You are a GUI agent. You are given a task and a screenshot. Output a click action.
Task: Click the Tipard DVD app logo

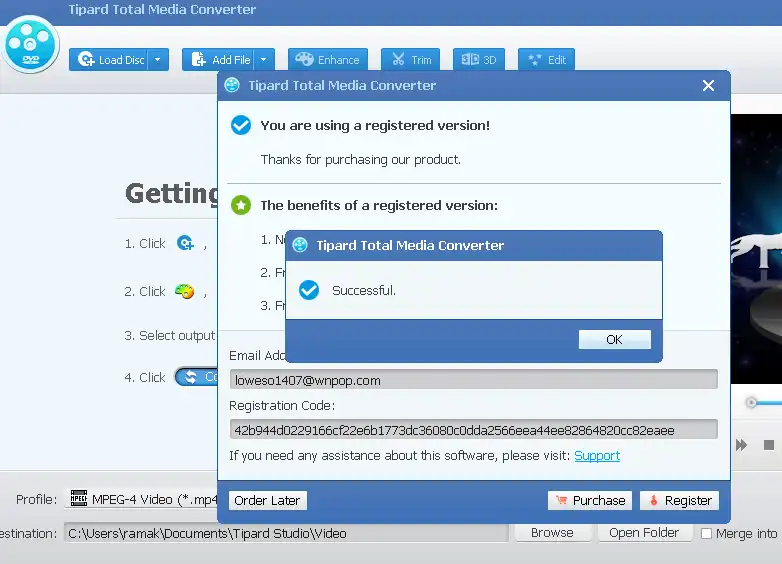(30, 44)
